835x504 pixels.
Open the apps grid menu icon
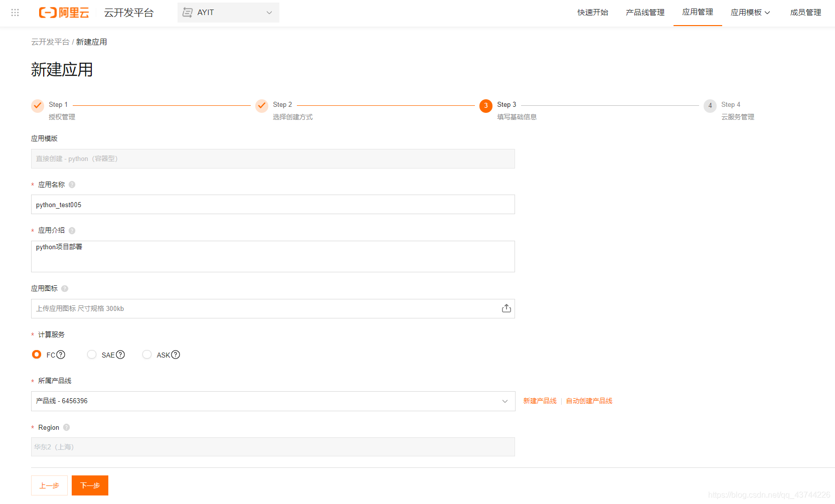(15, 13)
